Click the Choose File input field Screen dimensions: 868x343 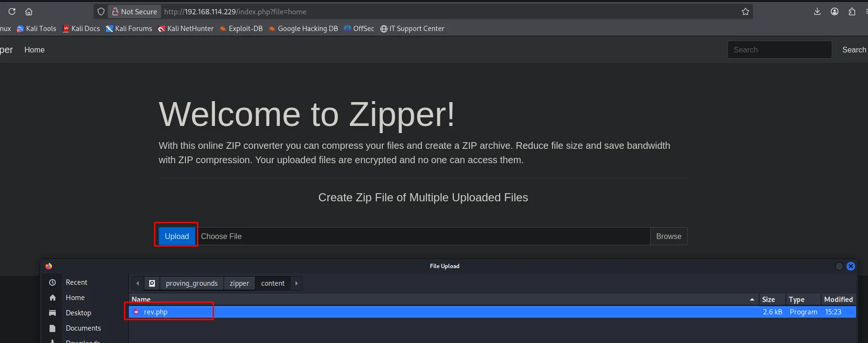tap(423, 236)
